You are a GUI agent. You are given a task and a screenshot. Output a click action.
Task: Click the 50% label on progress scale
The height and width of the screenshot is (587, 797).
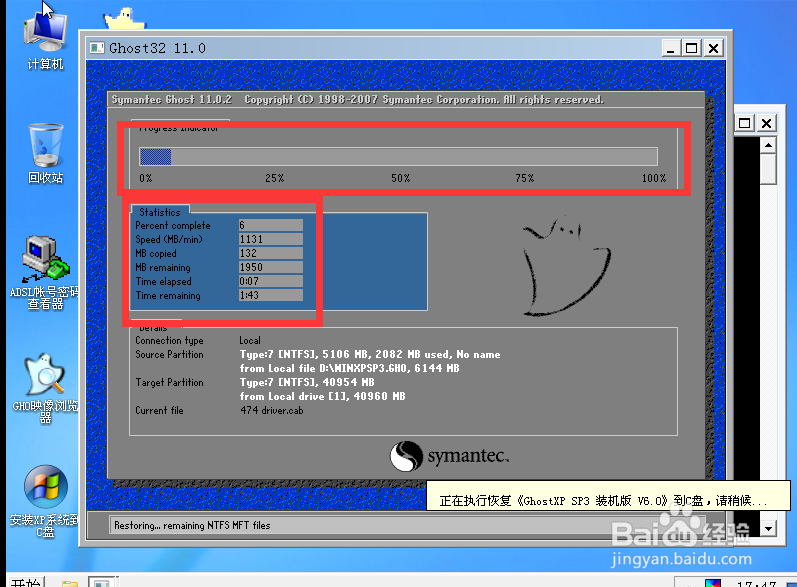pos(401,178)
